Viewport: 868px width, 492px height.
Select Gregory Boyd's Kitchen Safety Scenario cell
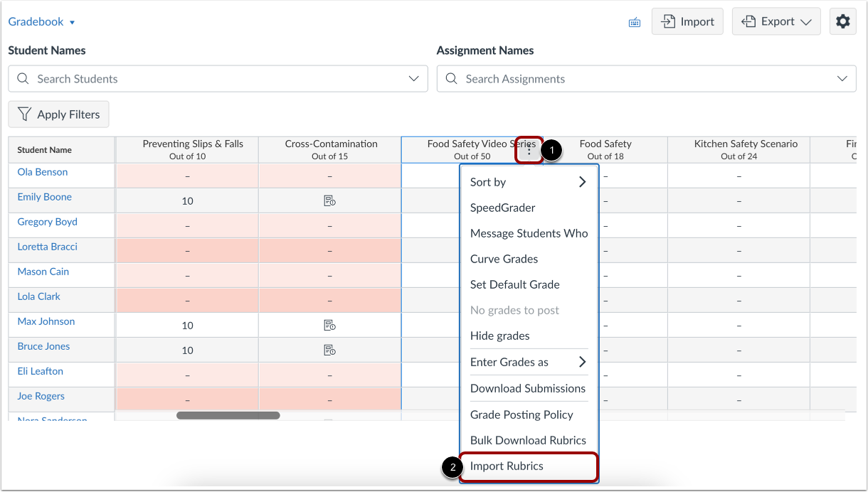tap(739, 226)
